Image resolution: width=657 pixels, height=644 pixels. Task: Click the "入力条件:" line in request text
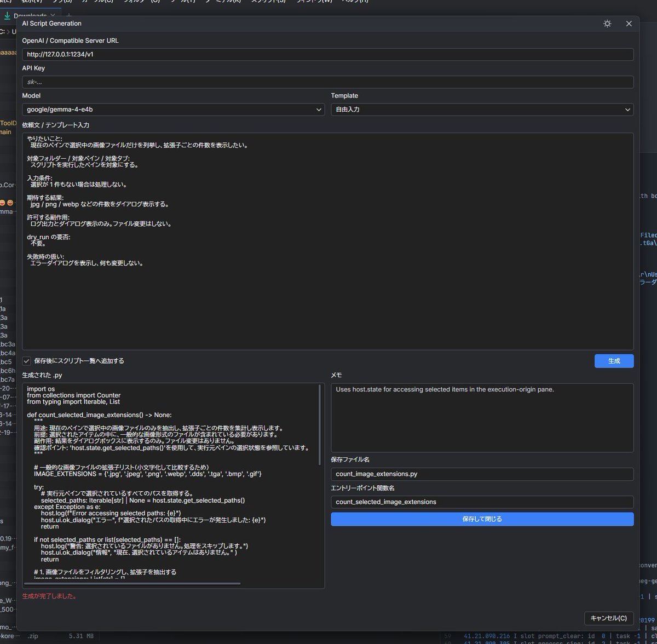click(x=40, y=178)
